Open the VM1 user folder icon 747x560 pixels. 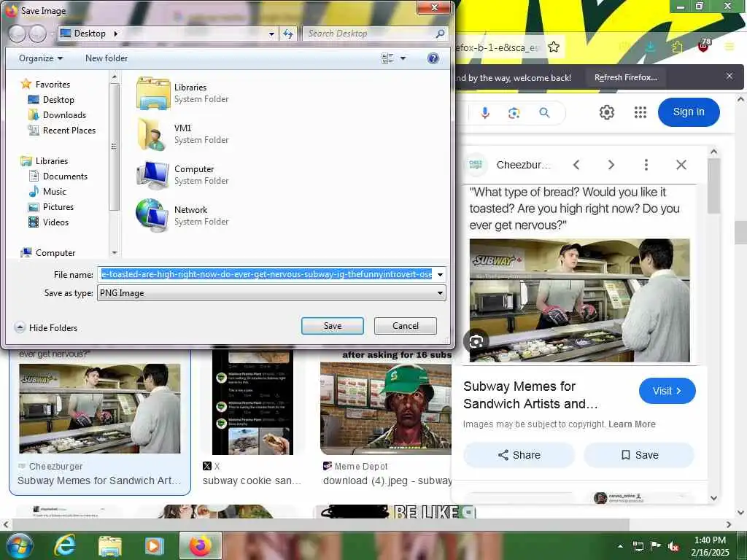coord(153,134)
